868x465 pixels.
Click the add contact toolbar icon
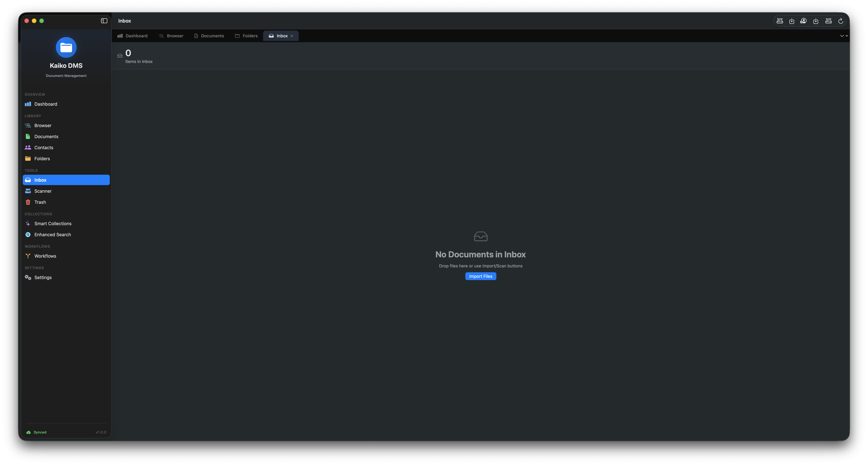tap(803, 21)
